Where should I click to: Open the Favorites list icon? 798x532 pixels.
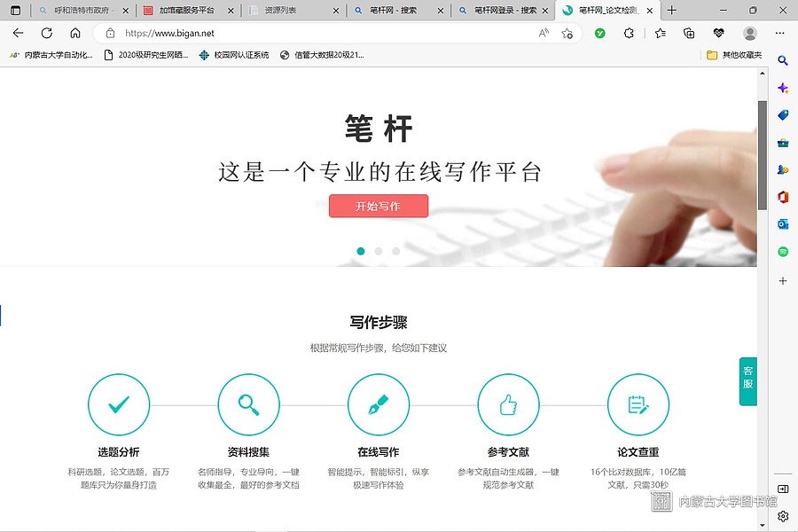(661, 33)
